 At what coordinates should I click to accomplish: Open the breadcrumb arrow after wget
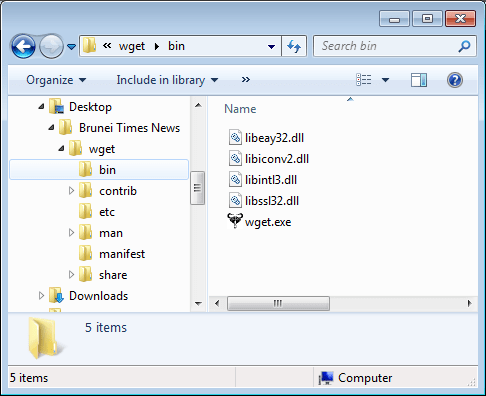157,46
